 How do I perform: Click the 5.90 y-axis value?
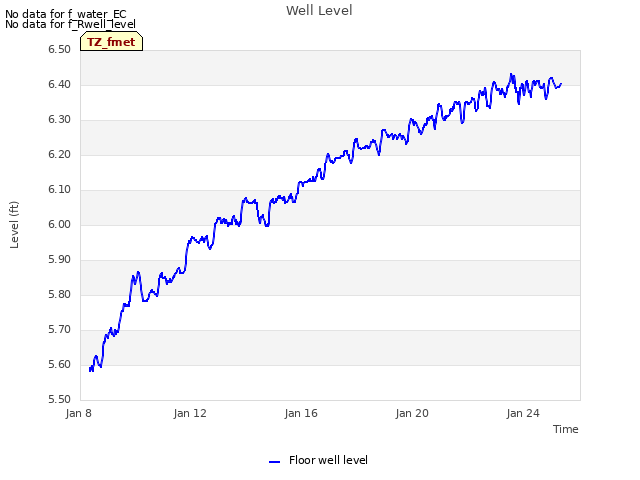pyautogui.click(x=60, y=260)
